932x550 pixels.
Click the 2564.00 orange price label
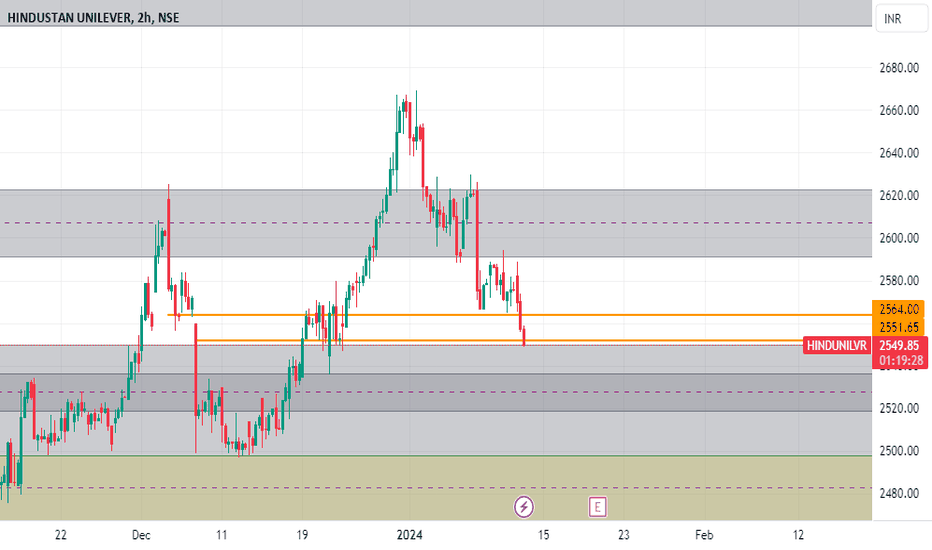pyautogui.click(x=898, y=309)
